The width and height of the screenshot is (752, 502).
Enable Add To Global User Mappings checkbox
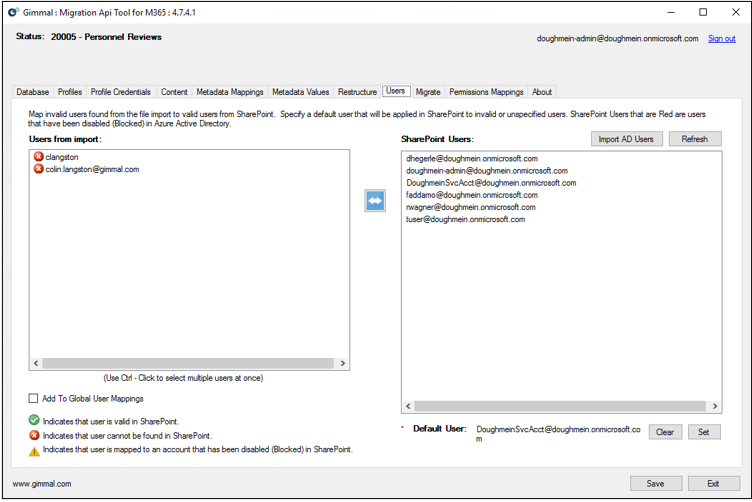coord(34,398)
